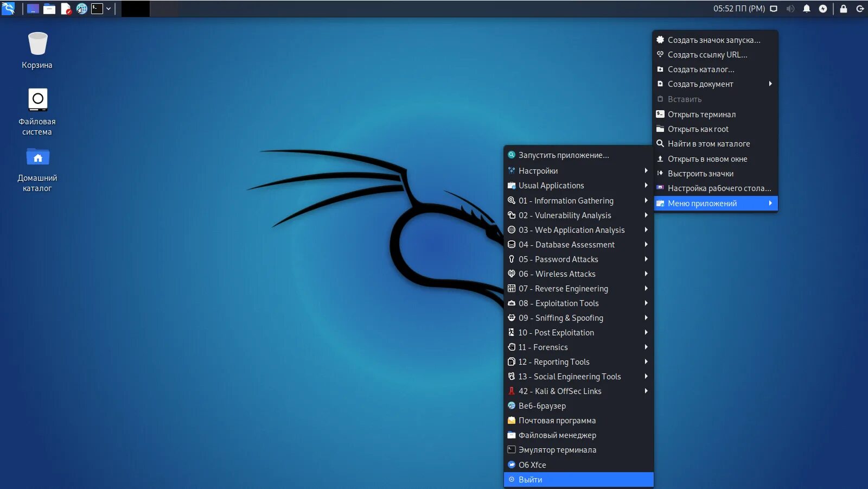Choose Найти в этом каталоге in the context menu

pos(716,144)
